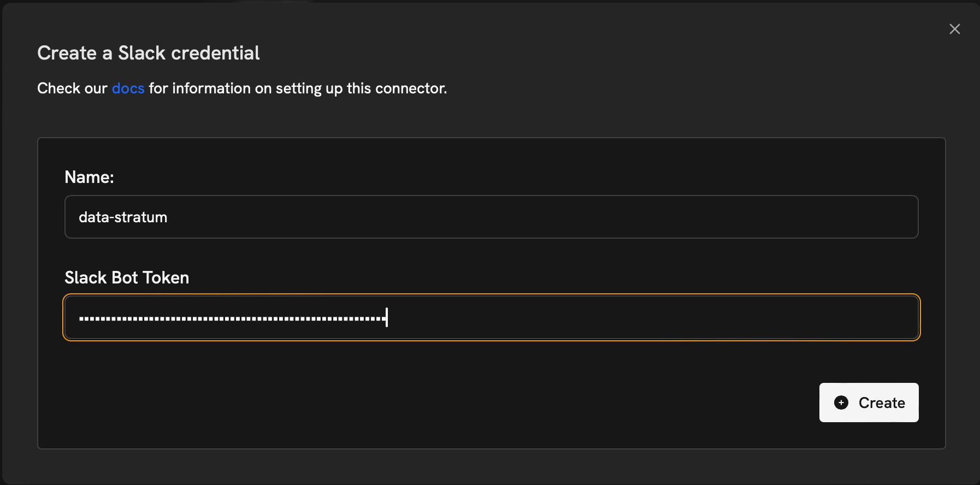980x485 pixels.
Task: Click the Create button to save the credential
Action: tap(869, 402)
